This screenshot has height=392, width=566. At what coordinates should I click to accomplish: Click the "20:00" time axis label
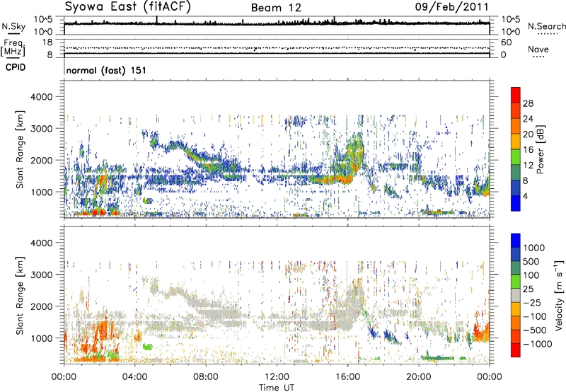pos(419,377)
